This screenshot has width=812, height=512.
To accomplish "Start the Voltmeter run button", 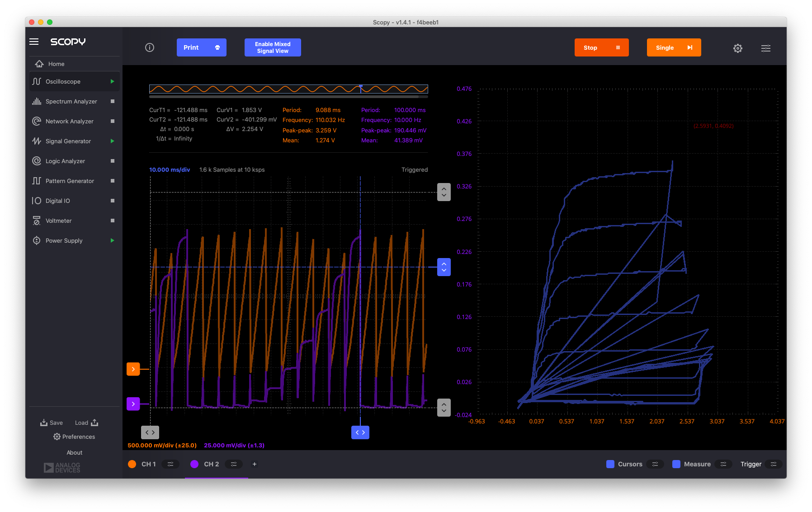I will [x=113, y=221].
